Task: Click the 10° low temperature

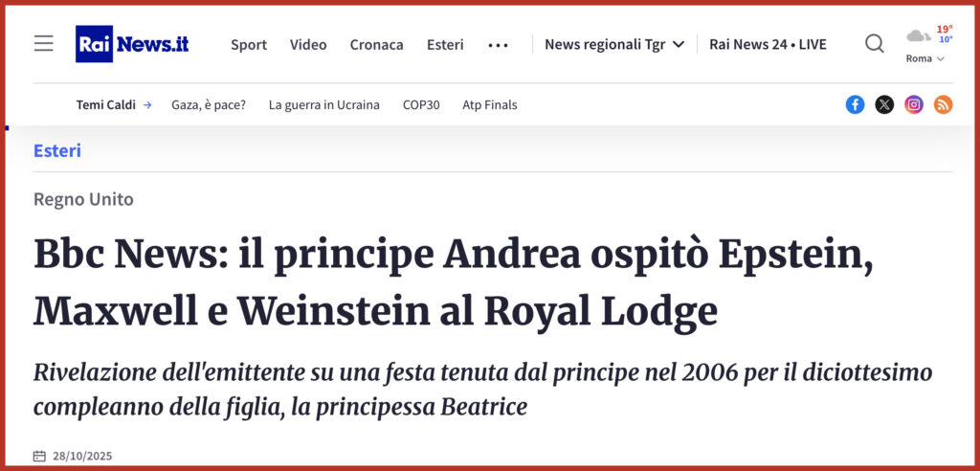Action: click(946, 39)
